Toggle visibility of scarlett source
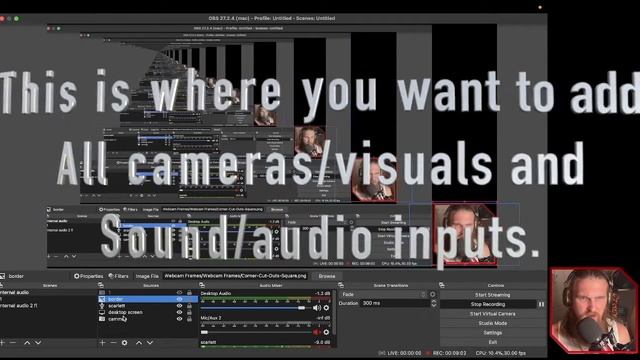This screenshot has width=640, height=360. pos(179,306)
